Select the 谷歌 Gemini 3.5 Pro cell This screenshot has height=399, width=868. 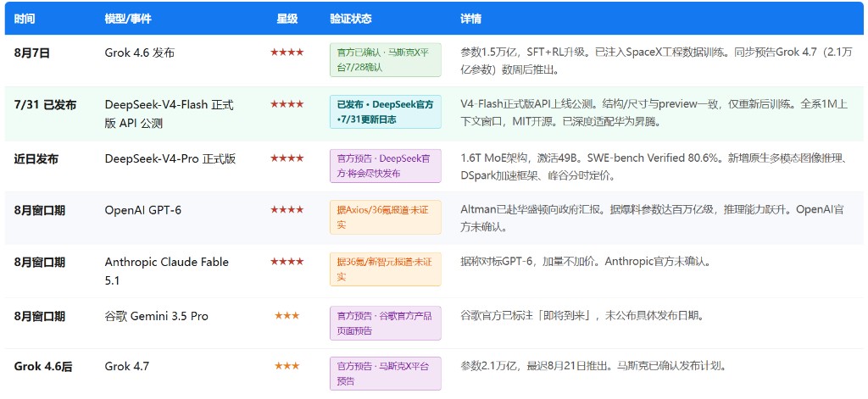pos(157,317)
